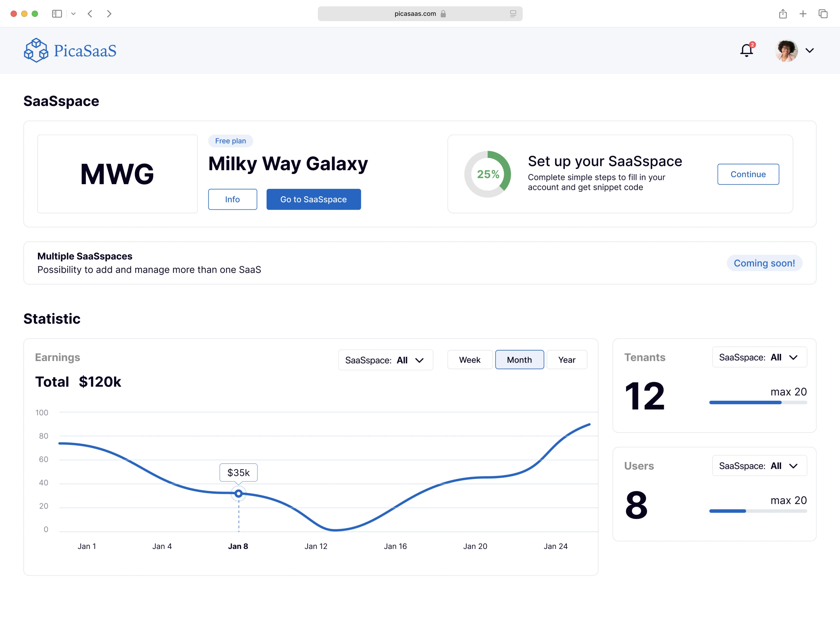Image resolution: width=840 pixels, height=625 pixels.
Task: Toggle the browser sidebar icon
Action: pos(57,14)
